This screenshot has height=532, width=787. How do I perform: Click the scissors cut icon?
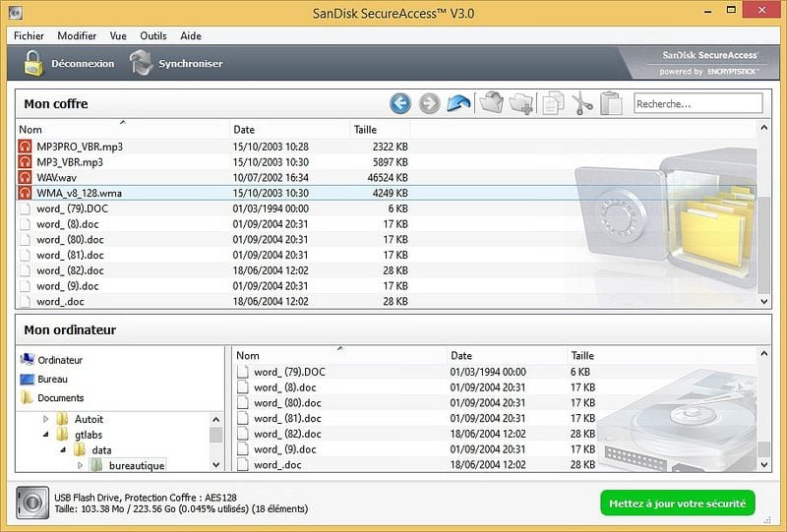pyautogui.click(x=582, y=103)
